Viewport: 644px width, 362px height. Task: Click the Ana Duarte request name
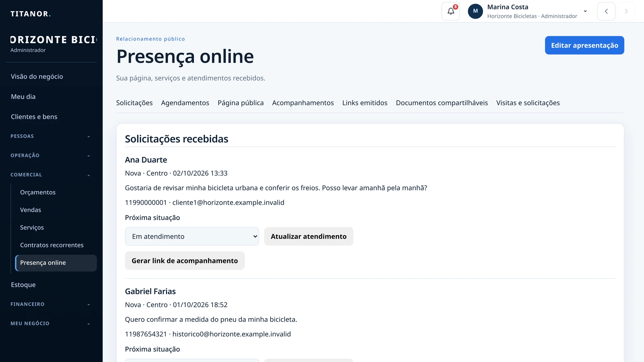click(146, 160)
